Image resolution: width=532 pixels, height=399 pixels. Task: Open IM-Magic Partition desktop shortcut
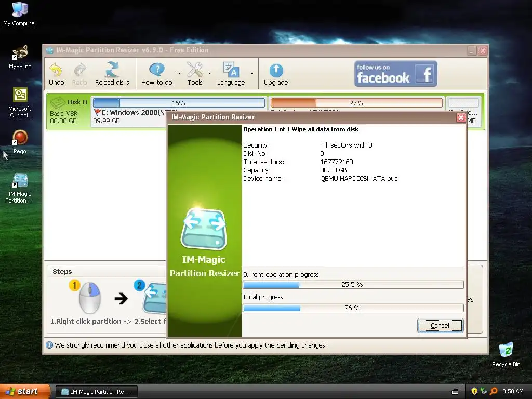click(20, 188)
